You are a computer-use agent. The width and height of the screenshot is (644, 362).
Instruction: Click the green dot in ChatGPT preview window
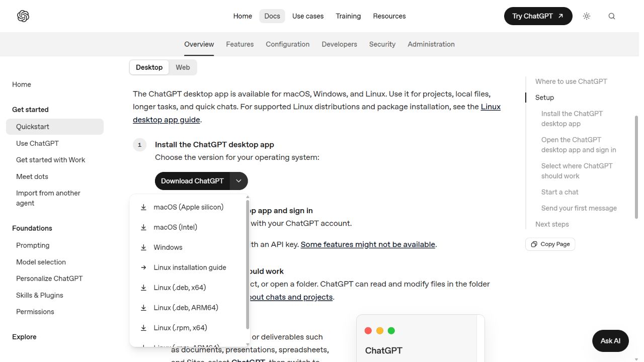pyautogui.click(x=391, y=330)
